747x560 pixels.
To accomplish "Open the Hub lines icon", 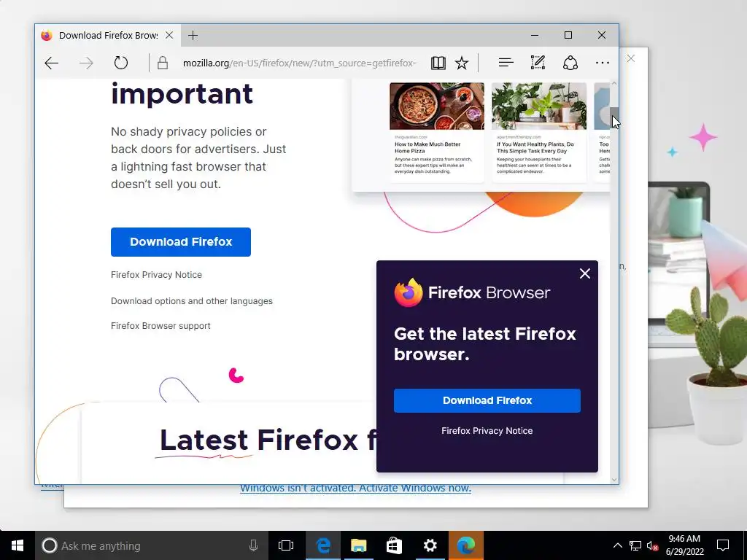I will click(x=506, y=63).
